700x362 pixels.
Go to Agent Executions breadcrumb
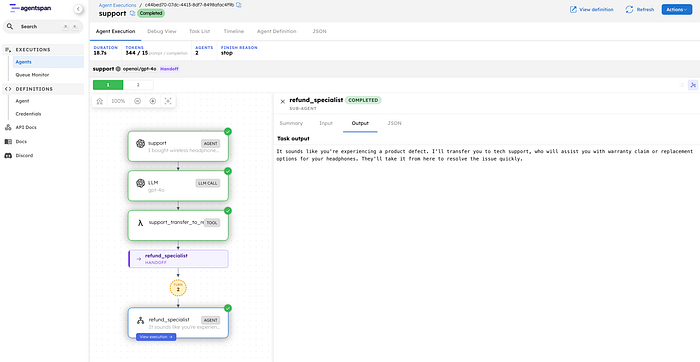(117, 5)
